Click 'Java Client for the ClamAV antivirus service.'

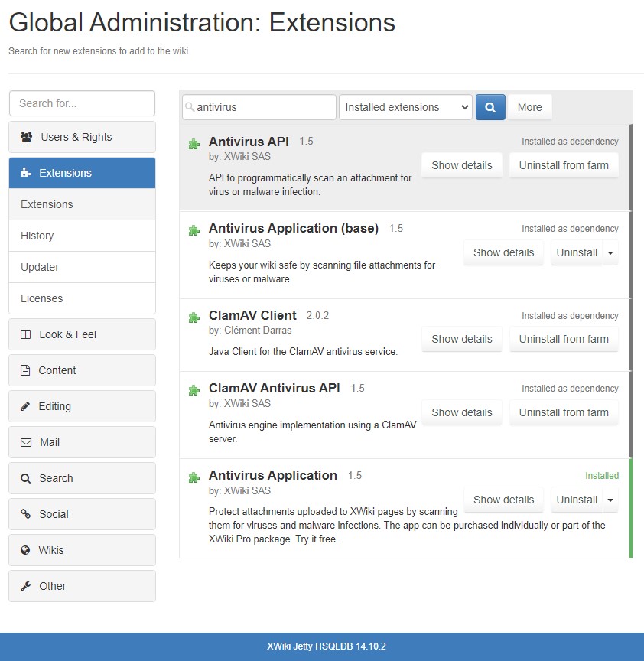[303, 352]
